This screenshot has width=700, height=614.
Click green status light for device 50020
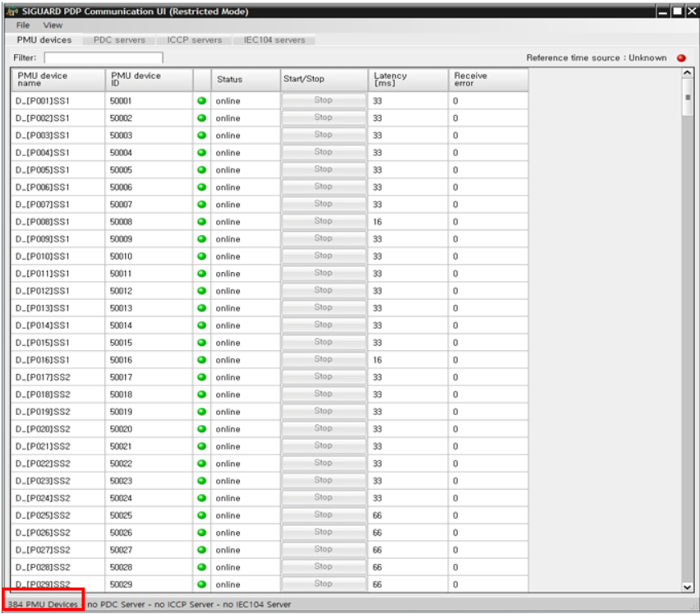pyautogui.click(x=202, y=429)
